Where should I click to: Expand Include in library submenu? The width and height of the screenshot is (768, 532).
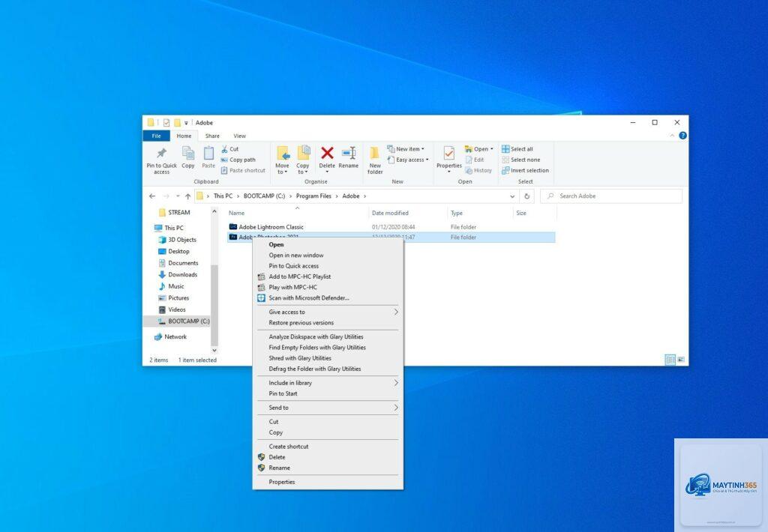click(x=328, y=383)
